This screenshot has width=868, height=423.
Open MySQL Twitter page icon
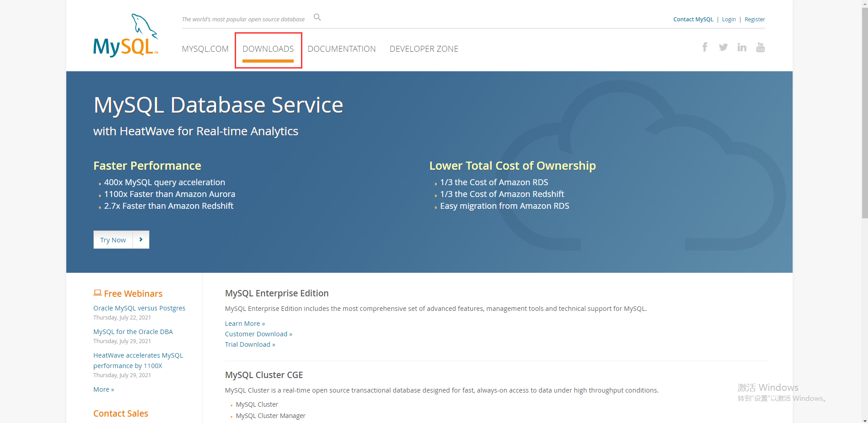[x=723, y=47]
